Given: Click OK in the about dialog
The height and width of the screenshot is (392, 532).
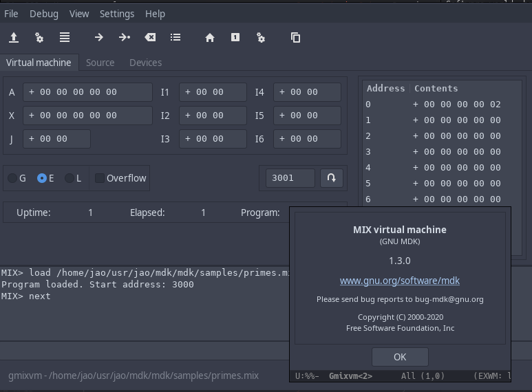Looking at the screenshot, I should coord(400,357).
